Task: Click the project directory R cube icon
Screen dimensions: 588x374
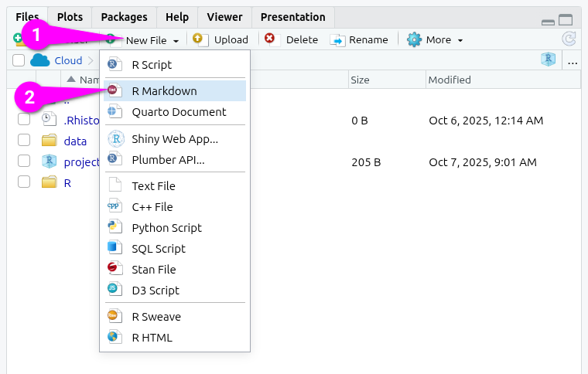Action: [548, 59]
